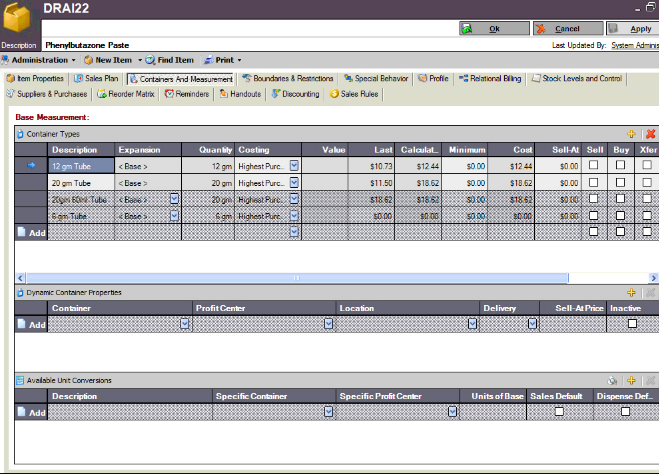The image size is (659, 474).
Task: Expand the Profit Center dropdown in Add row
Action: pos(329,324)
